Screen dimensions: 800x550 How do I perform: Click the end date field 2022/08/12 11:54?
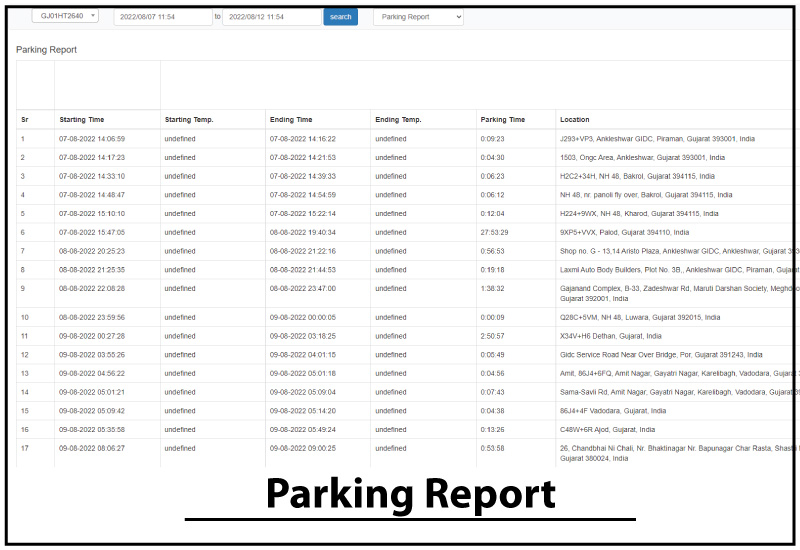[x=271, y=17]
